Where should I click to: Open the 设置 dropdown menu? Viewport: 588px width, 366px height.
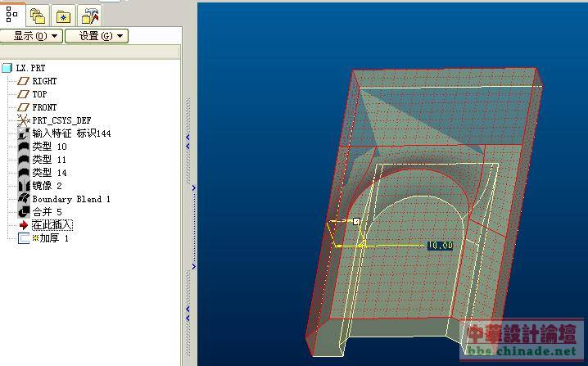pyautogui.click(x=96, y=36)
